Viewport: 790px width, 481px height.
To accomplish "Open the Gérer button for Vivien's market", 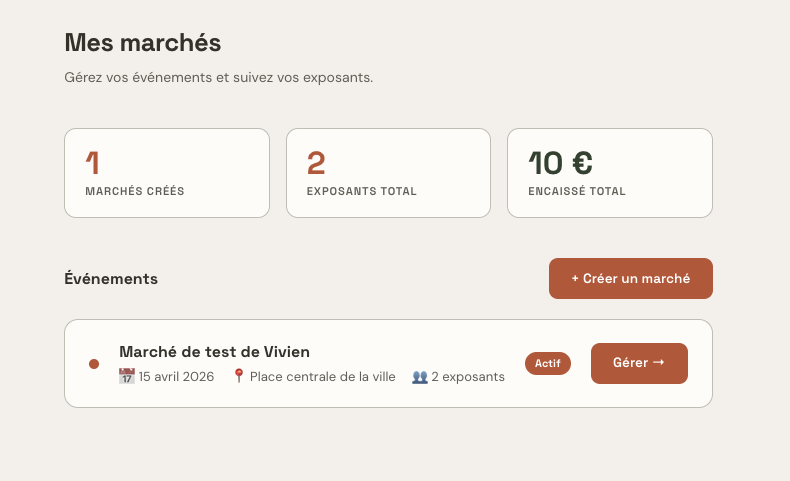I will tap(639, 363).
